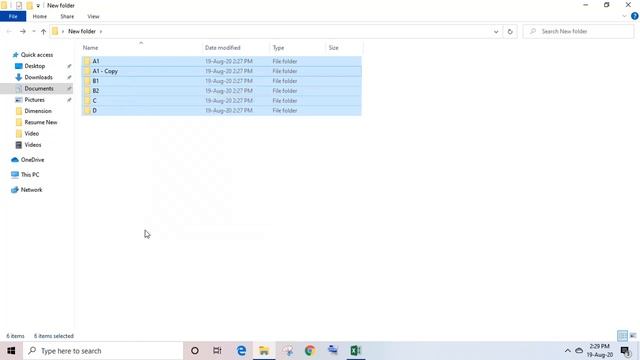Click the File folder type of row D
640x360 pixels.
click(x=285, y=110)
